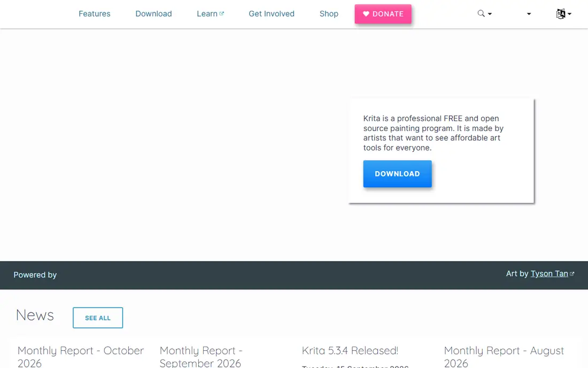Open the Features page
The height and width of the screenshot is (368, 588).
pos(95,14)
